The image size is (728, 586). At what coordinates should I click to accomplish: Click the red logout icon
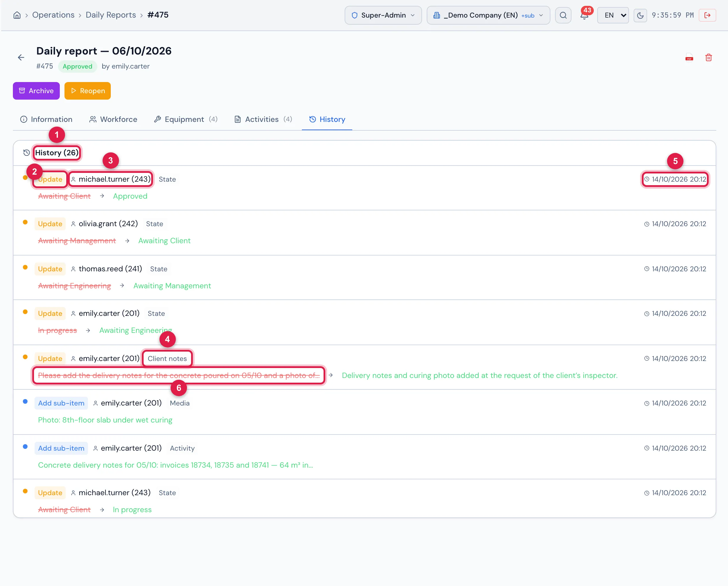pos(707,15)
